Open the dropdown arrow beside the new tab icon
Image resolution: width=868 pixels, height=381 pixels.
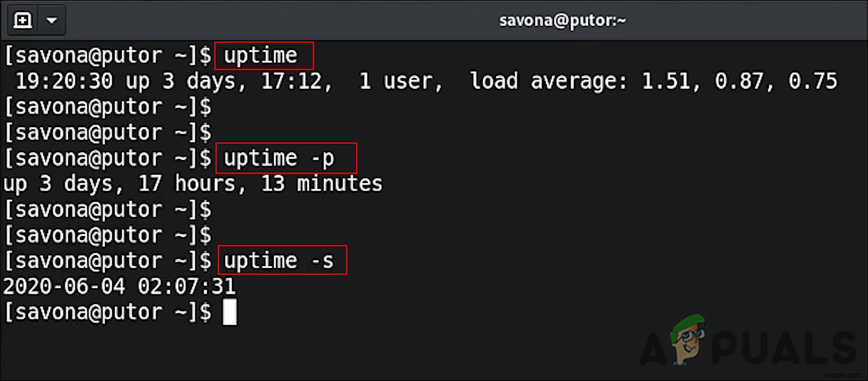(52, 21)
